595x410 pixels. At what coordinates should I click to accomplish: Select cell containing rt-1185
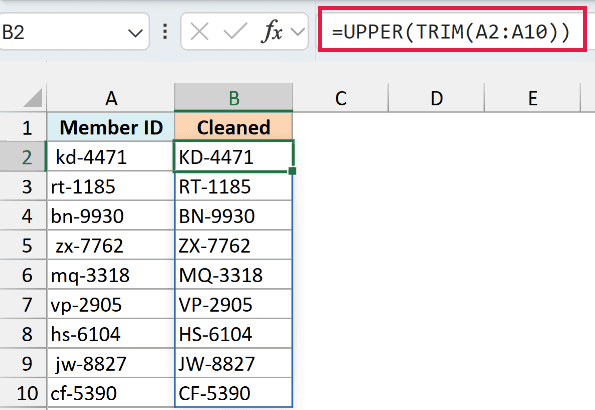[x=111, y=186]
